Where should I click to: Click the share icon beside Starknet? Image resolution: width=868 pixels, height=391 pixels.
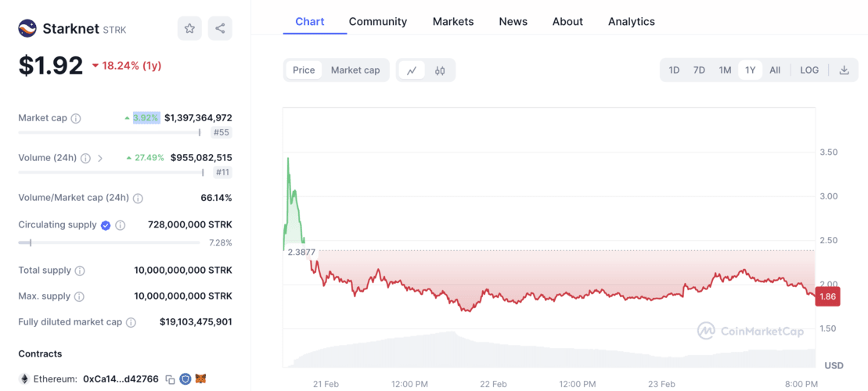tap(220, 29)
